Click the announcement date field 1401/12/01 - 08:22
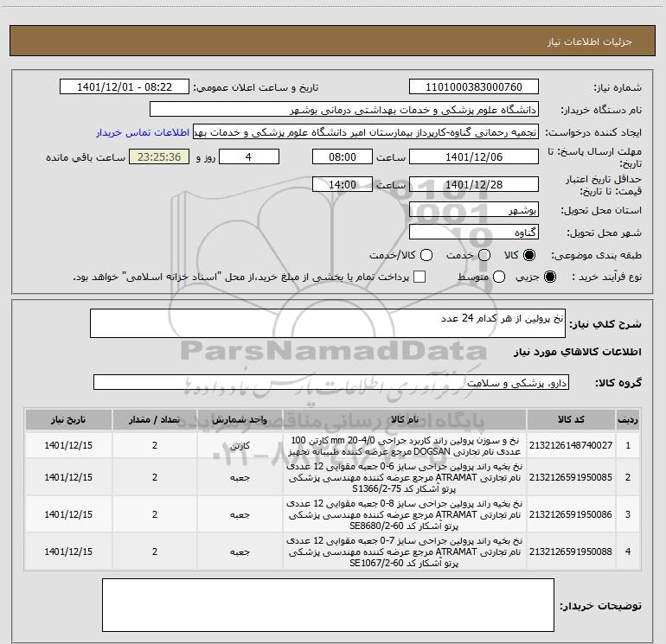This screenshot has width=666, height=644. tap(125, 87)
